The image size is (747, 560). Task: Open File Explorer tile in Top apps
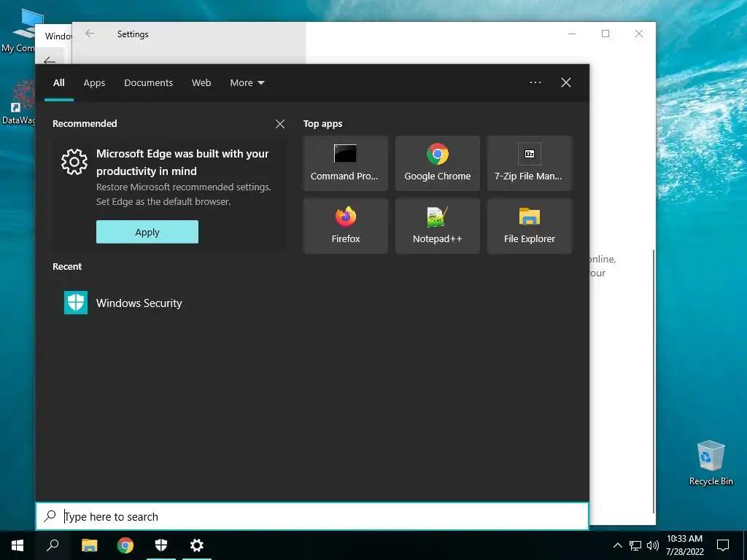[530, 226]
